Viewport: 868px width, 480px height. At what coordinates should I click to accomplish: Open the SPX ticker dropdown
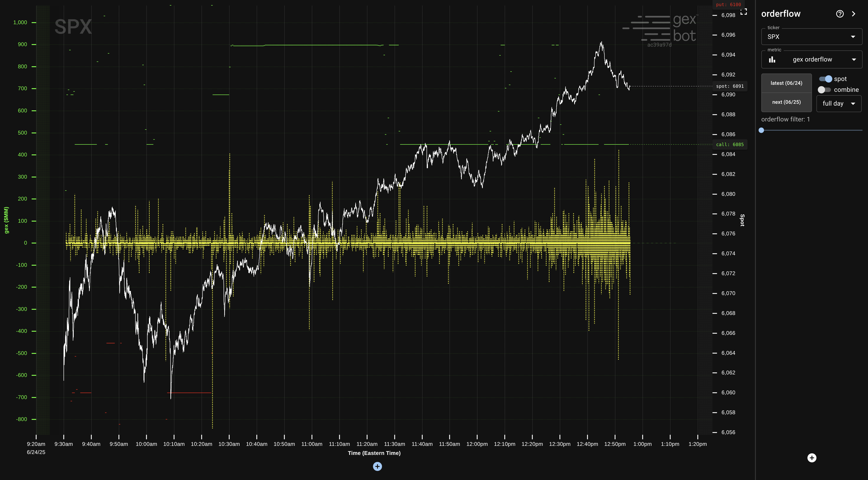(x=811, y=37)
